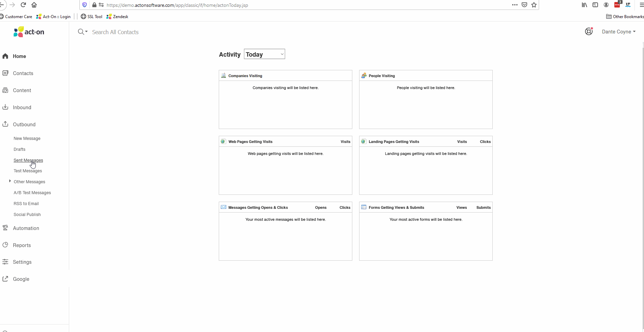Open Sent Messages
644x332 pixels.
click(x=28, y=160)
